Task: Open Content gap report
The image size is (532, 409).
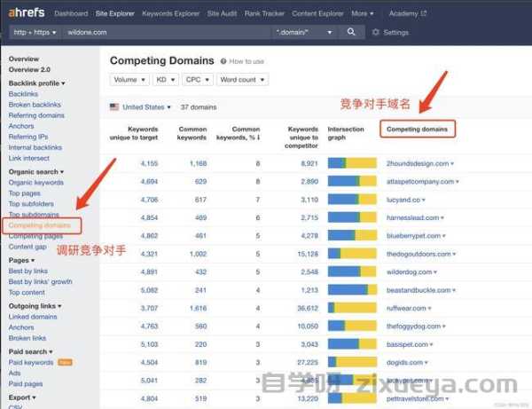Action: (x=27, y=247)
